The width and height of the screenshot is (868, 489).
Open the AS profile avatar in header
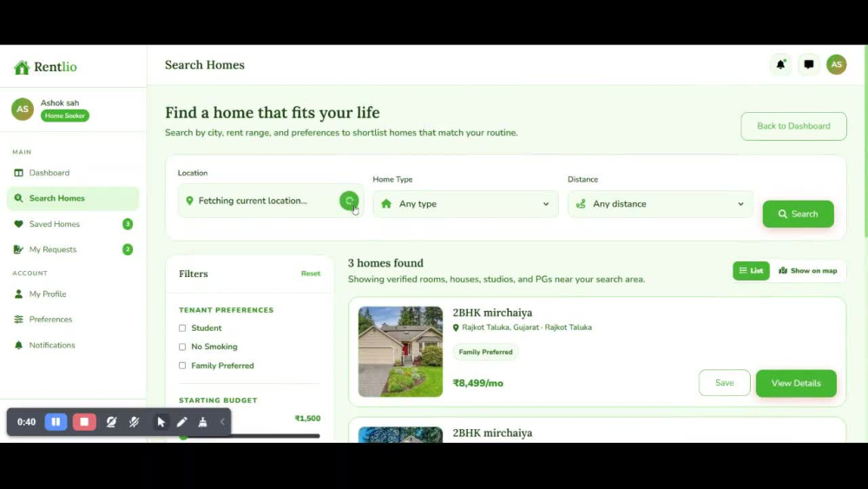click(837, 65)
